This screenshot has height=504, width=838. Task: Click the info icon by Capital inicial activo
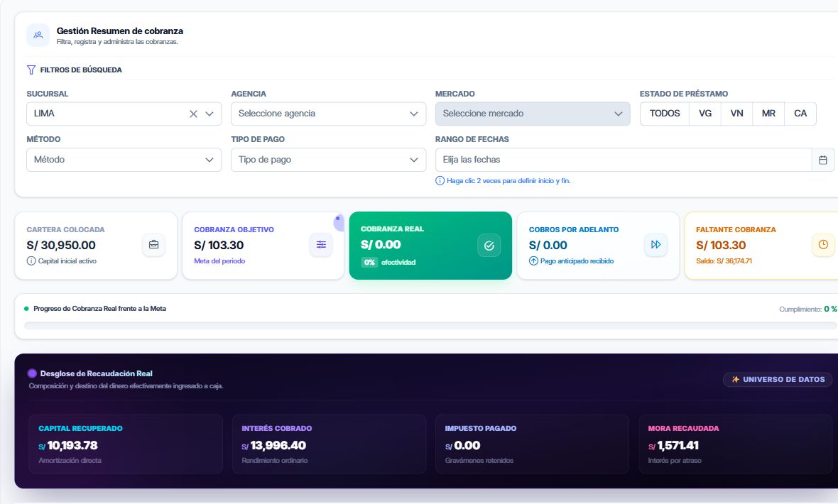pyautogui.click(x=31, y=261)
